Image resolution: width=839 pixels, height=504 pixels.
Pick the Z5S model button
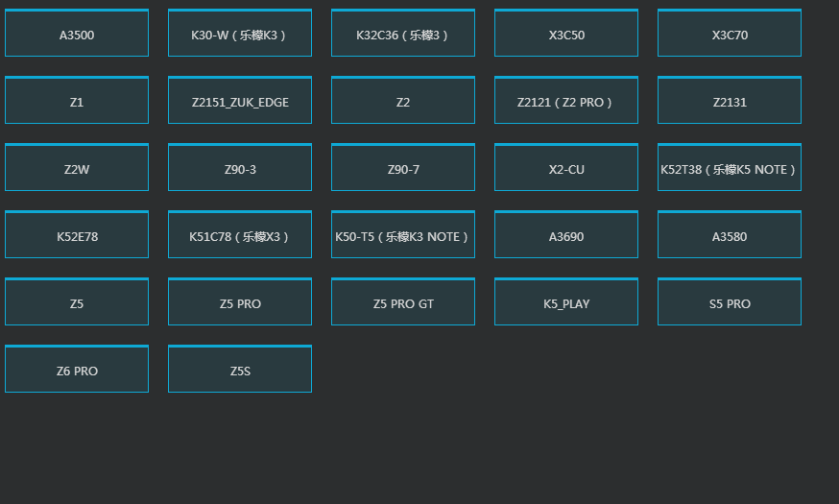coord(240,370)
